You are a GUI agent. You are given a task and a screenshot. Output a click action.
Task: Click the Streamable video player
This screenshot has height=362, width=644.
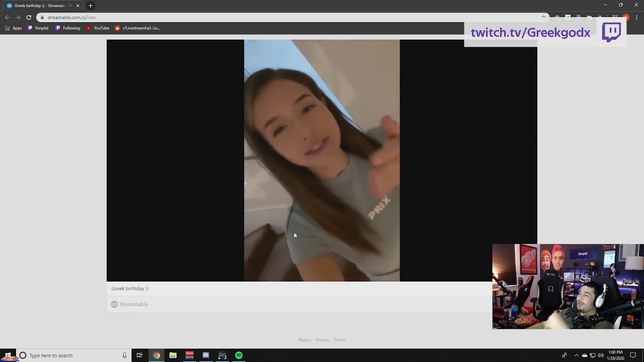pos(322,160)
